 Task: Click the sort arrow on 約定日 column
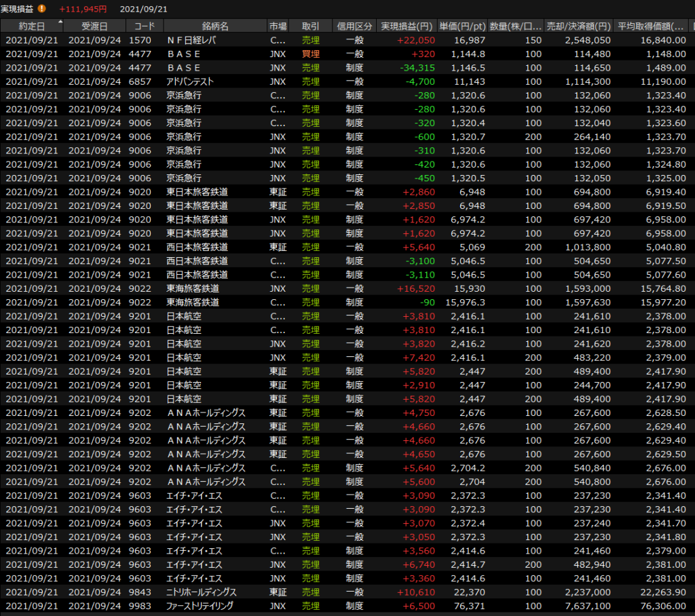click(x=61, y=22)
